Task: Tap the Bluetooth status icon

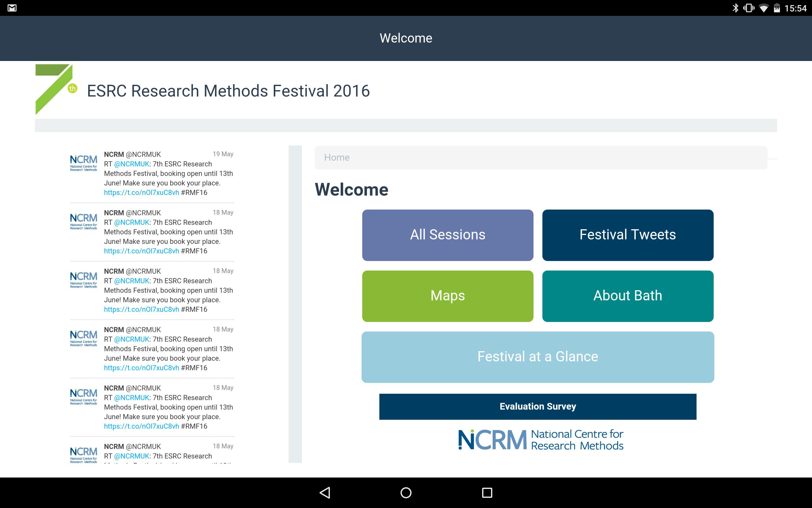Action: click(735, 8)
